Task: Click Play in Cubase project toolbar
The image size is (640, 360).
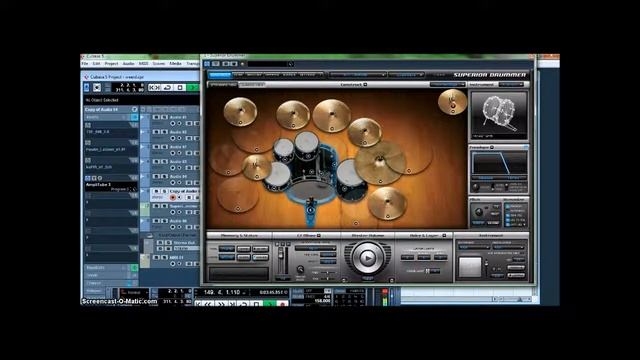Action: [x=192, y=87]
